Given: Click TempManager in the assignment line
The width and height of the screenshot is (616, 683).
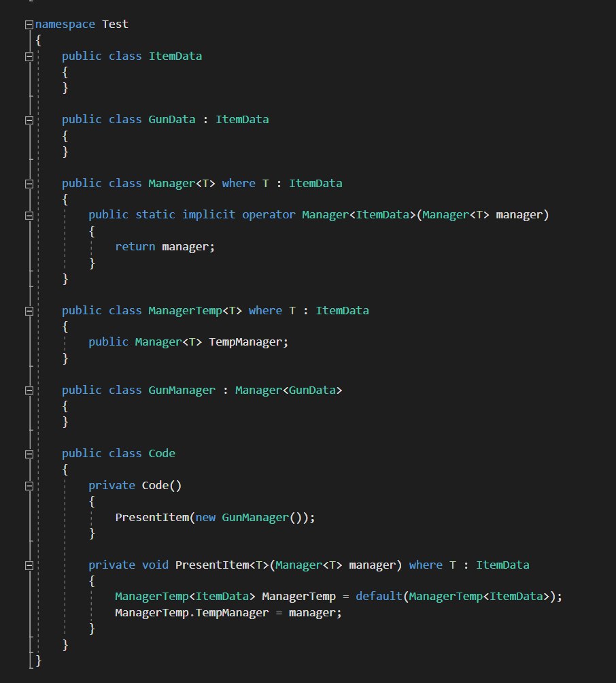Looking at the screenshot, I should [x=232, y=613].
